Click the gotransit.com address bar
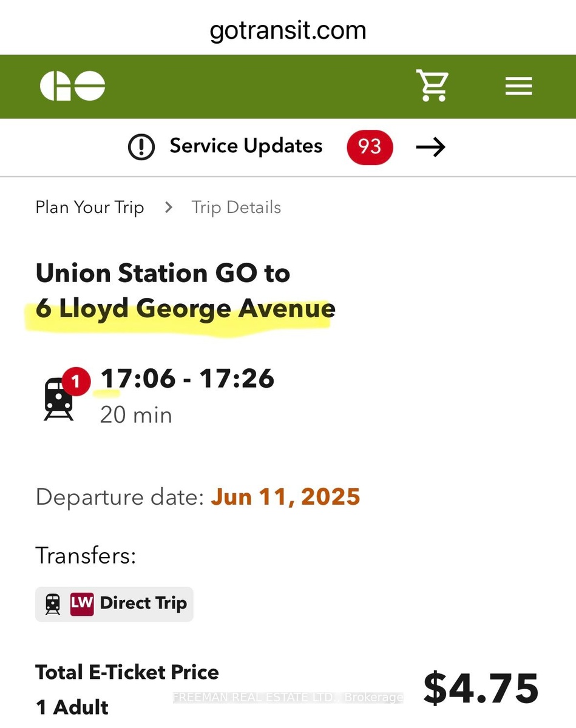This screenshot has width=576, height=728. click(288, 30)
